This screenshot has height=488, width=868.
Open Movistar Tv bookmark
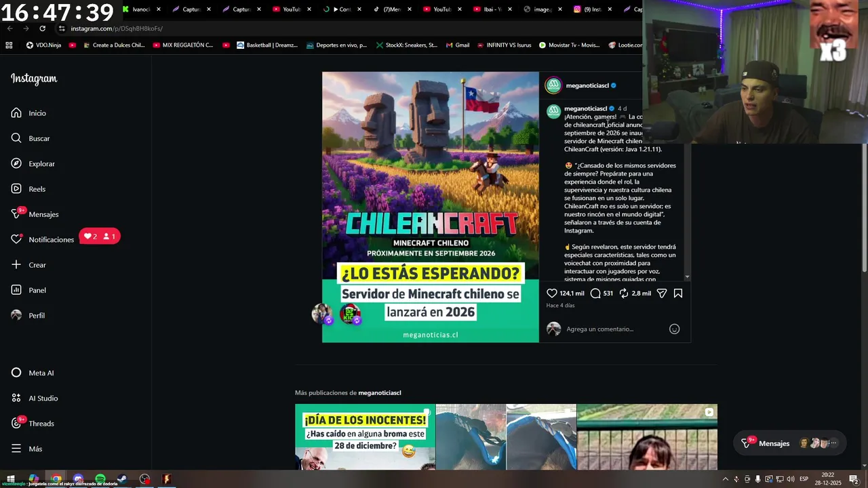(569, 45)
